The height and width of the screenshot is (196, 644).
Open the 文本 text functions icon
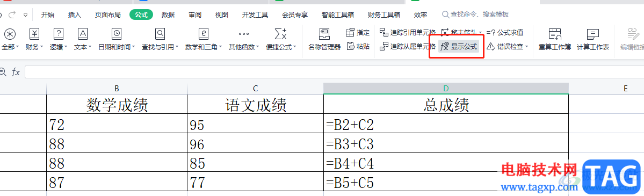click(83, 34)
